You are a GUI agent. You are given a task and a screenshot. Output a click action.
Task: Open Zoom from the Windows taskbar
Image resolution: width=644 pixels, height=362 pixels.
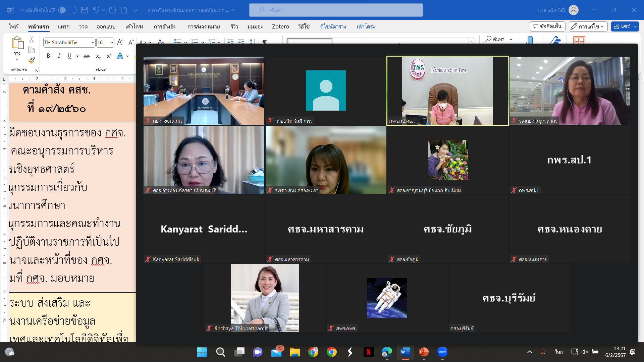click(442, 352)
